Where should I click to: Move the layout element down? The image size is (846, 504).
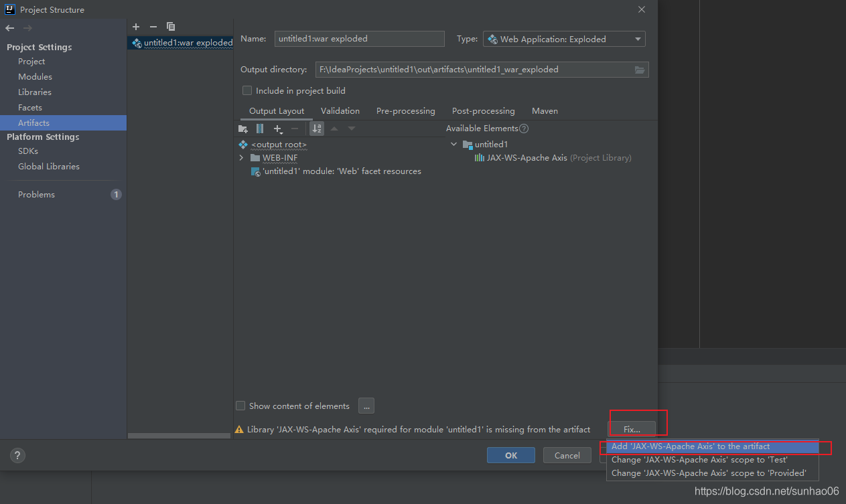coord(352,129)
